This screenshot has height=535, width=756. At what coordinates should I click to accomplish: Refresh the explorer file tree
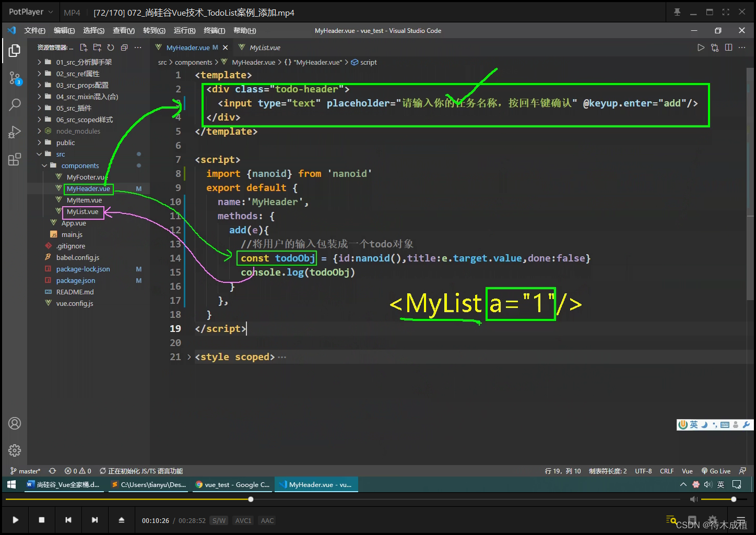(111, 47)
